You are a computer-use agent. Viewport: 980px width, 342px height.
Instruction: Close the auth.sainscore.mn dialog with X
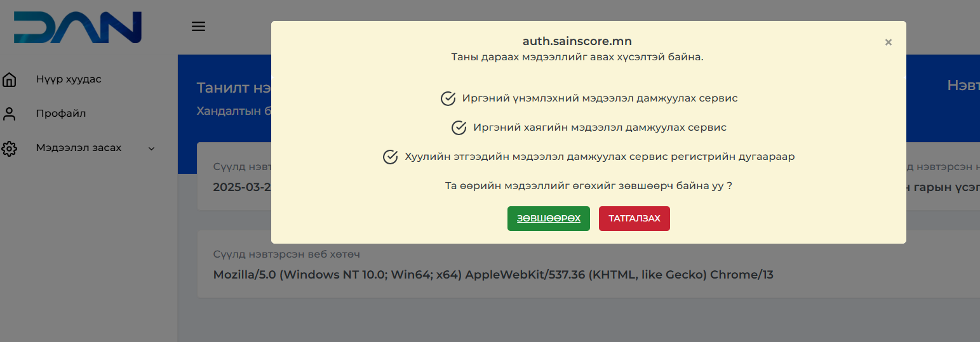(888, 43)
